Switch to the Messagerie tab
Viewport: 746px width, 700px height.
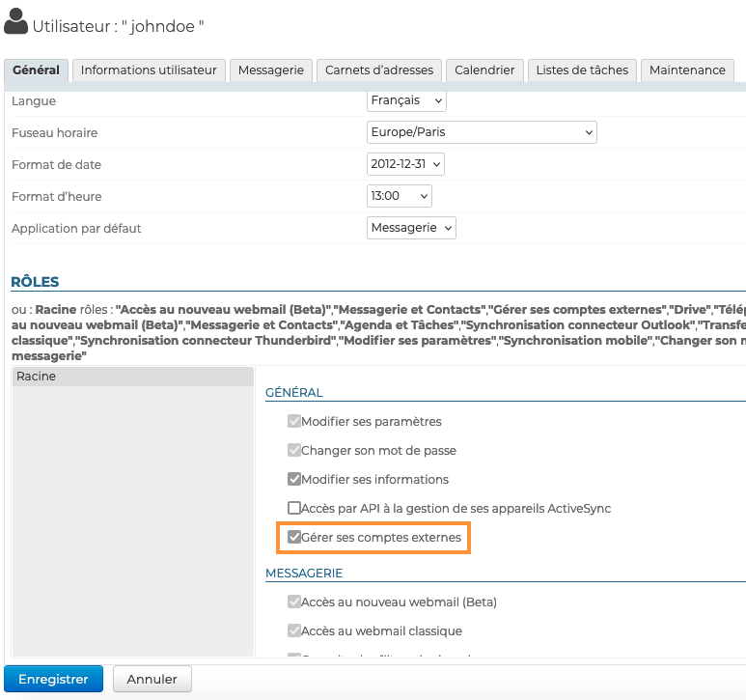point(271,70)
